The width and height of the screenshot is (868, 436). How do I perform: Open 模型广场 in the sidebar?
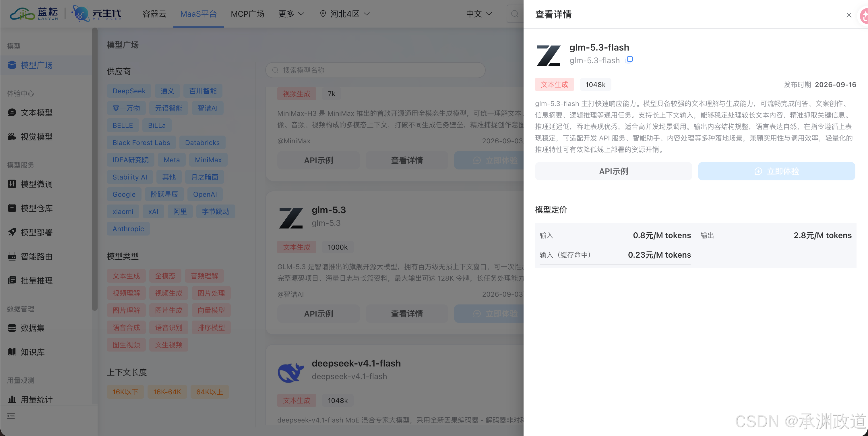tap(46, 65)
